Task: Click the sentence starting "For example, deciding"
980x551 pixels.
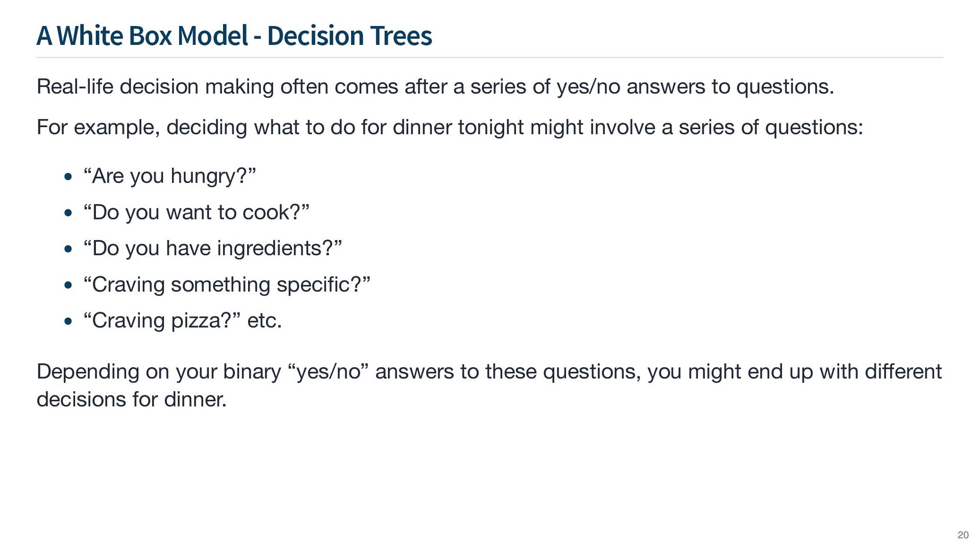Action: [449, 127]
